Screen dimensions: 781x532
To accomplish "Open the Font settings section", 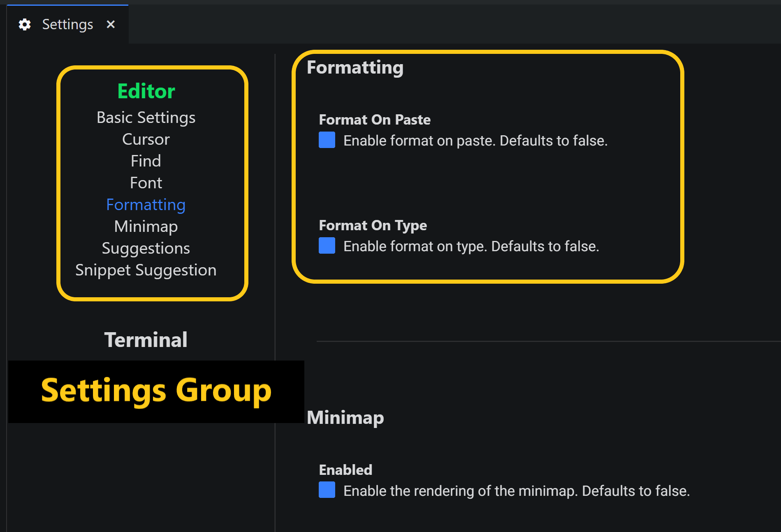I will point(146,183).
